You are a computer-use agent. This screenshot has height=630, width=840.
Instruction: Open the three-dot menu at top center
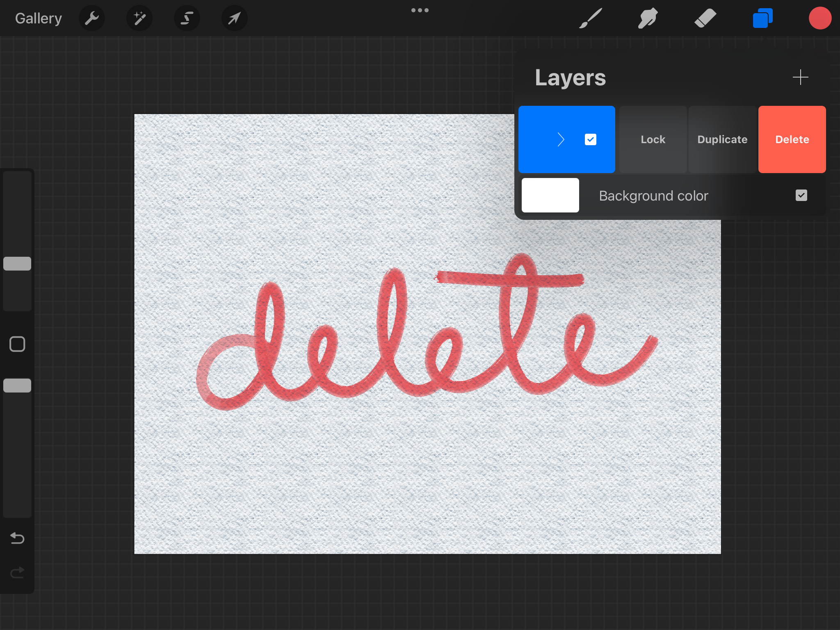(420, 10)
